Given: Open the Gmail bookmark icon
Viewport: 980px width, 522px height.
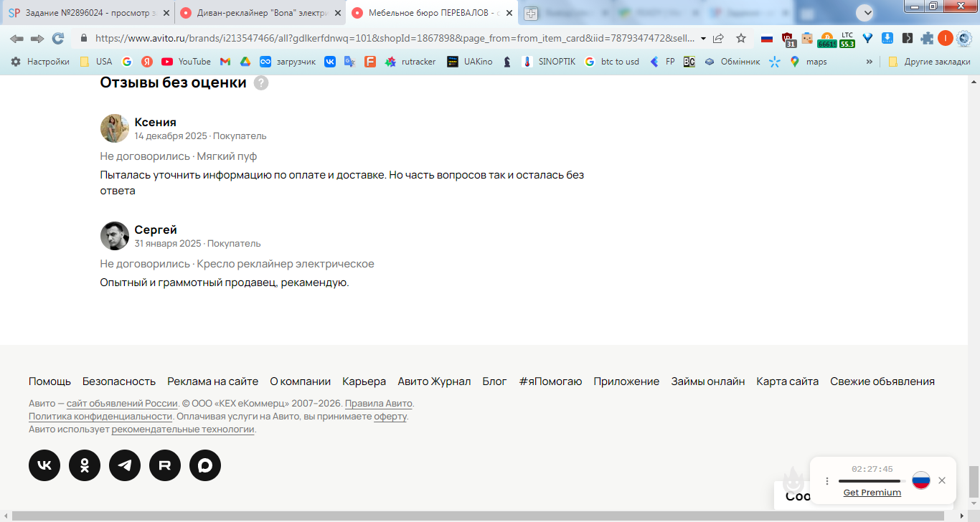Looking at the screenshot, I should (x=225, y=62).
